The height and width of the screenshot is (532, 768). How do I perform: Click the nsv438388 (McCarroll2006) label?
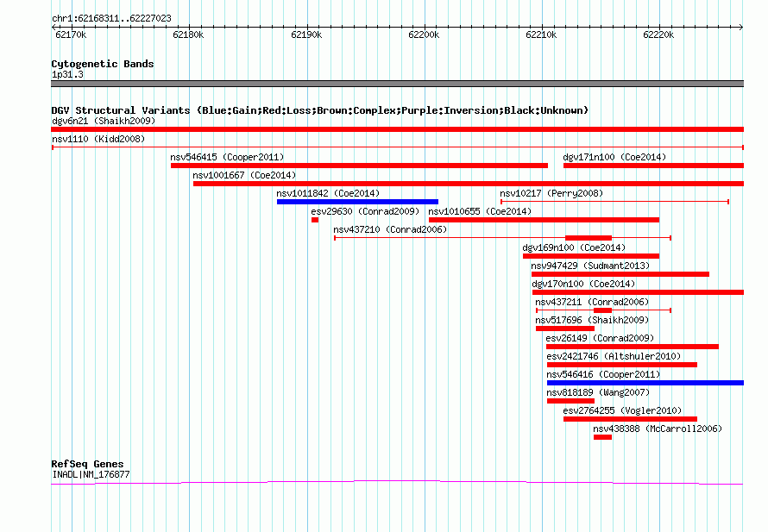point(658,429)
